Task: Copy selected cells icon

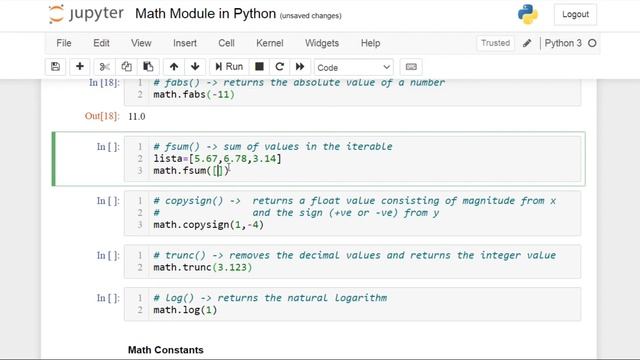Action: coord(126,67)
